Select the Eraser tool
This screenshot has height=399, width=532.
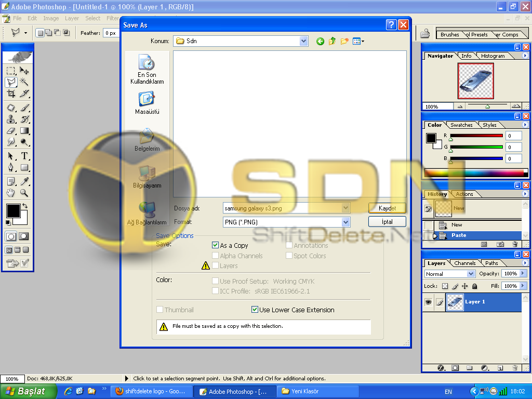tap(11, 131)
